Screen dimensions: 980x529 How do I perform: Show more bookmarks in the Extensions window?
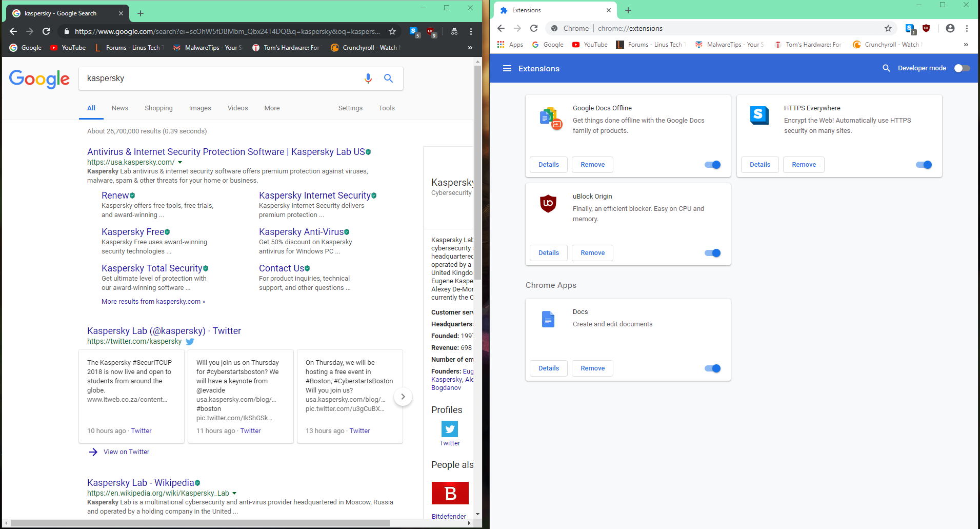(x=966, y=45)
